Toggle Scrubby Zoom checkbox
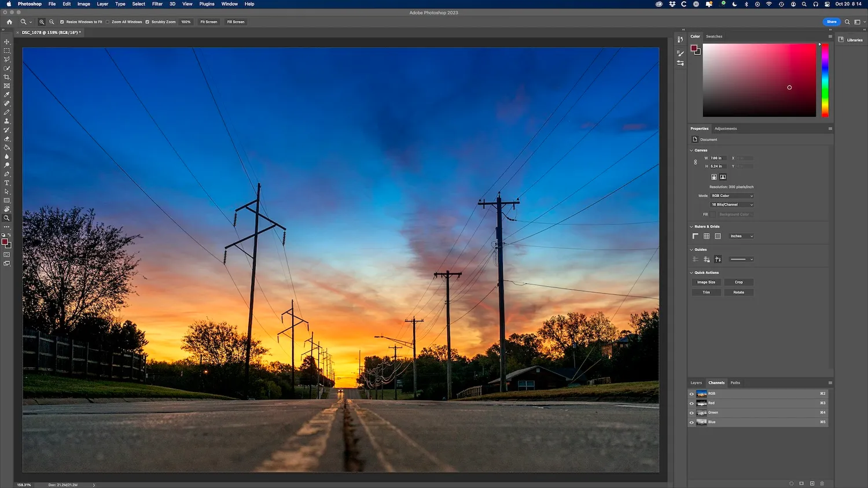Screen dimensions: 868x488 147,22
